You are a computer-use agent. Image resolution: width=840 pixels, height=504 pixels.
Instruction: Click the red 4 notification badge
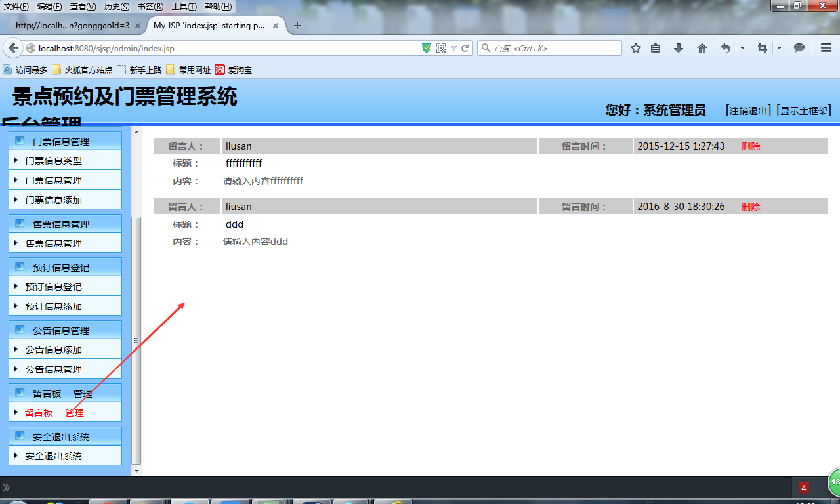coord(804,488)
